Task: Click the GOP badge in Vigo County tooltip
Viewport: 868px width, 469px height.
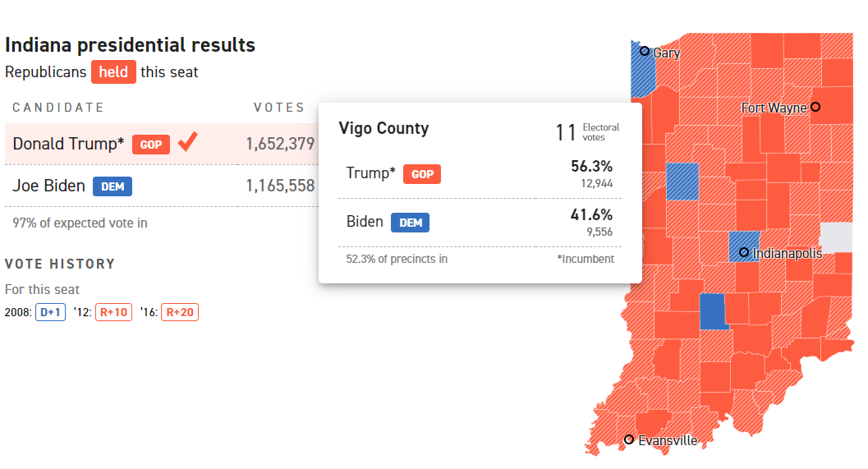Action: 422,174
